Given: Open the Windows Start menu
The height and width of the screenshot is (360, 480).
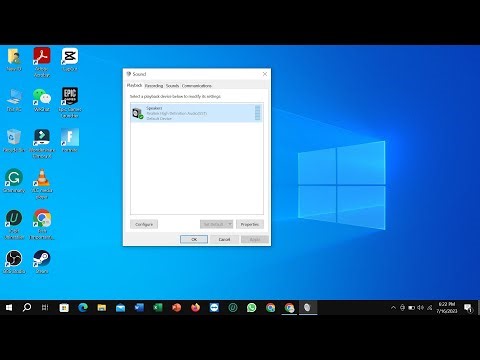Looking at the screenshot, I should point(9,307).
